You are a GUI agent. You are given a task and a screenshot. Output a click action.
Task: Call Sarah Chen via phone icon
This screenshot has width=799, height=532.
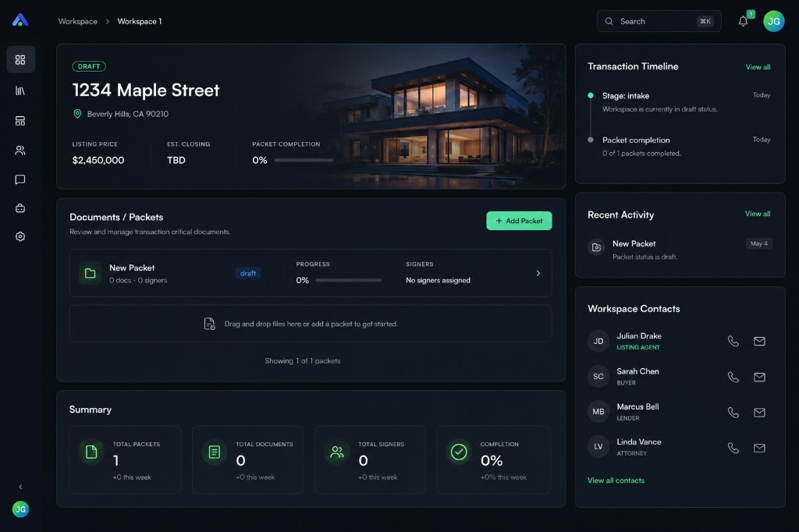pyautogui.click(x=733, y=377)
